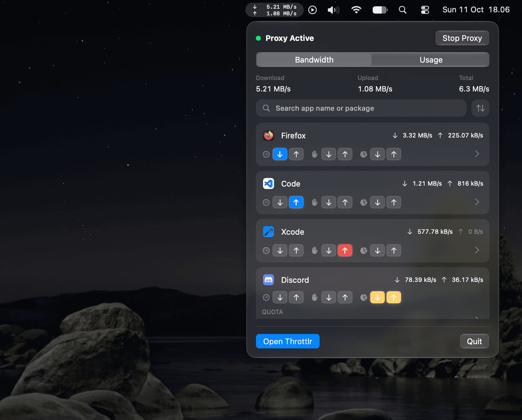Click Xcode quota pie icon

click(x=364, y=251)
